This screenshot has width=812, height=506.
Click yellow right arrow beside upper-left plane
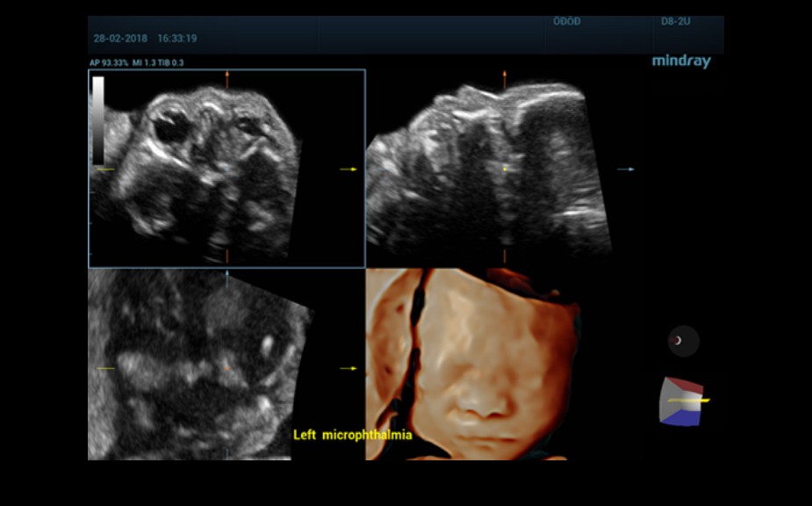pyautogui.click(x=349, y=169)
